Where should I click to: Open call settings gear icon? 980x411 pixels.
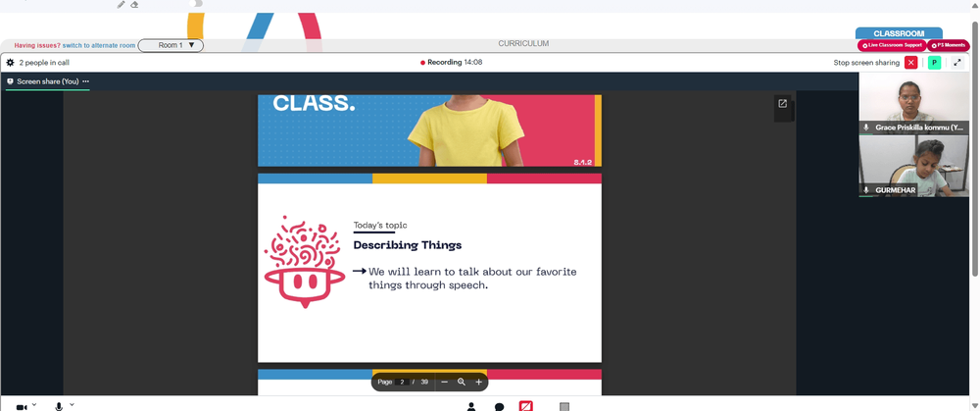(x=10, y=63)
